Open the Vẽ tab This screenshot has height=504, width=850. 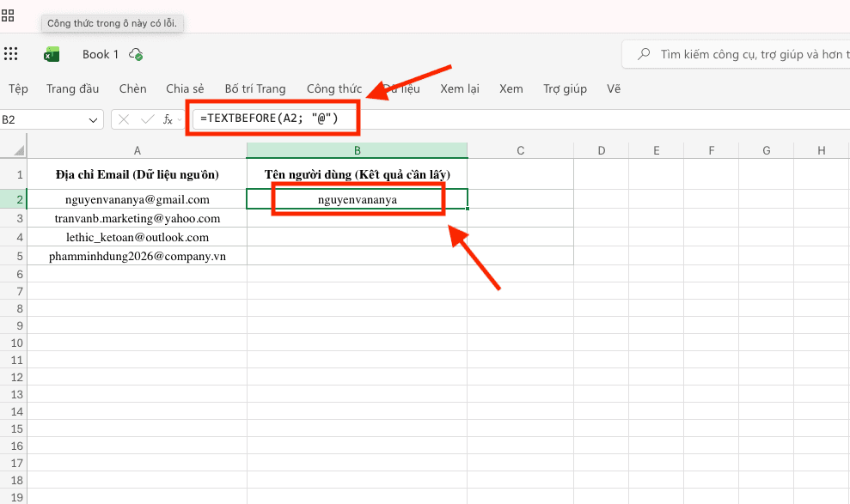click(614, 88)
